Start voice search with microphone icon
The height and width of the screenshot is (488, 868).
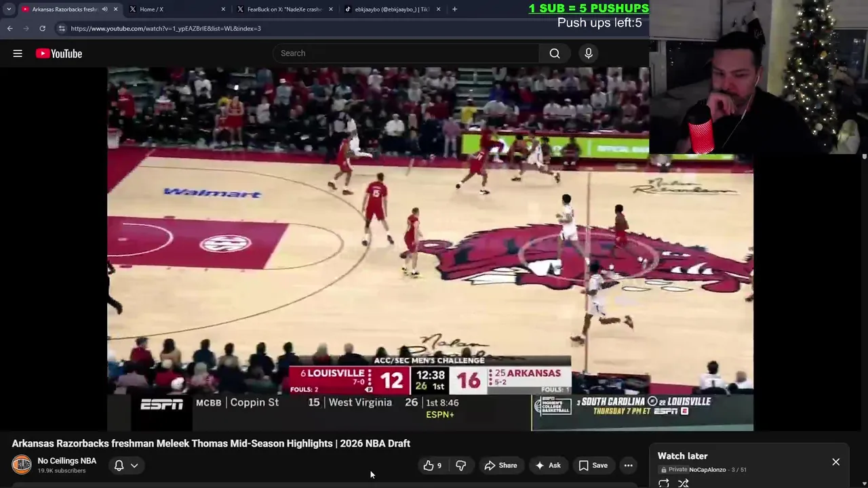click(589, 54)
